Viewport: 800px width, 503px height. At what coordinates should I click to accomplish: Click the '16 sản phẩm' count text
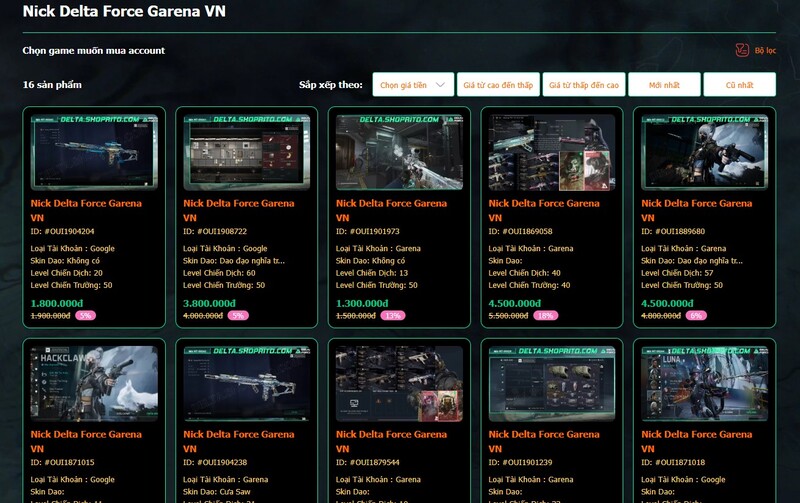52,85
